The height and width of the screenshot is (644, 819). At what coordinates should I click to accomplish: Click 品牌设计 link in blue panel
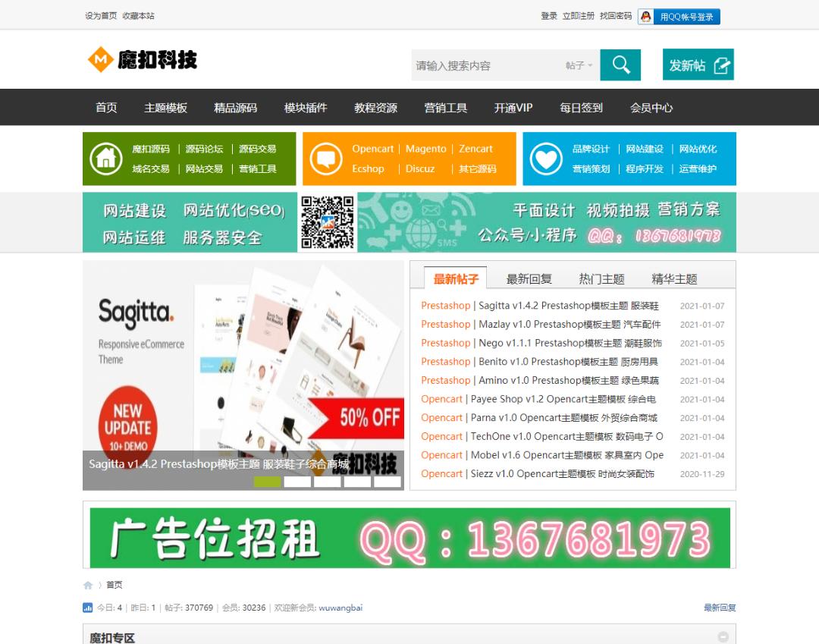click(x=591, y=149)
